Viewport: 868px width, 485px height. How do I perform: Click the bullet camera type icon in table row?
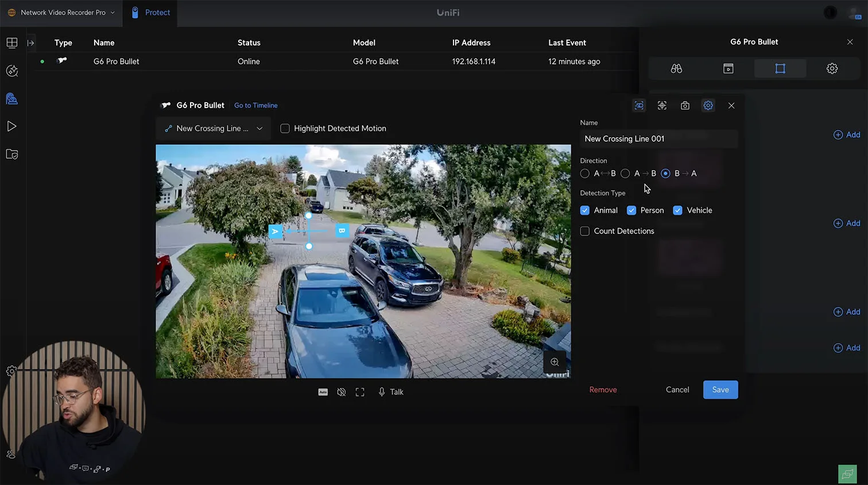click(x=62, y=60)
